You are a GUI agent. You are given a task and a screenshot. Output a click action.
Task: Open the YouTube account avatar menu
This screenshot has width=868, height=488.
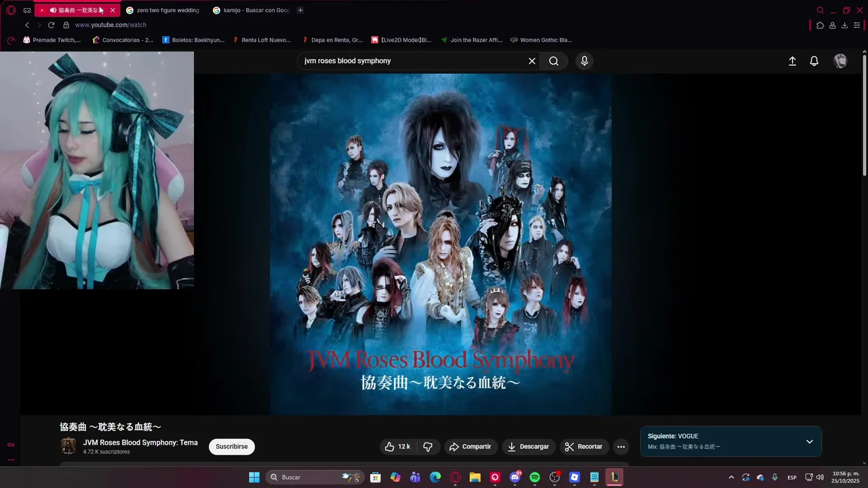click(840, 61)
